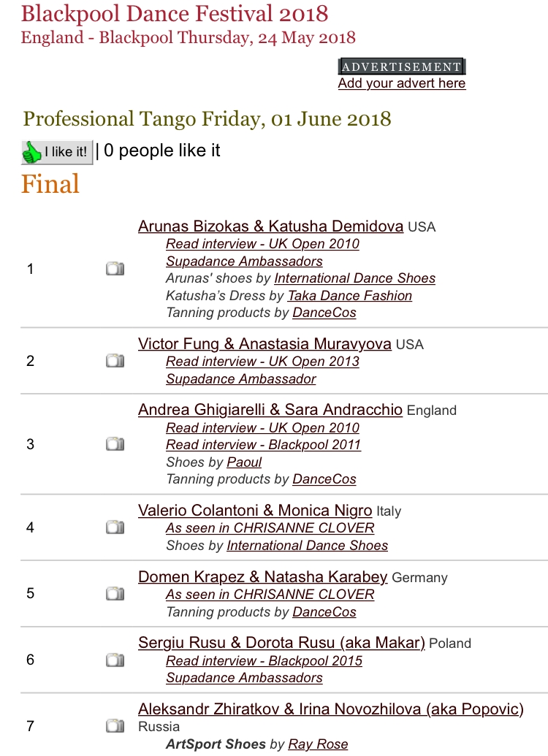Open Domen Krapez & Natasha Karabey link

(x=262, y=576)
